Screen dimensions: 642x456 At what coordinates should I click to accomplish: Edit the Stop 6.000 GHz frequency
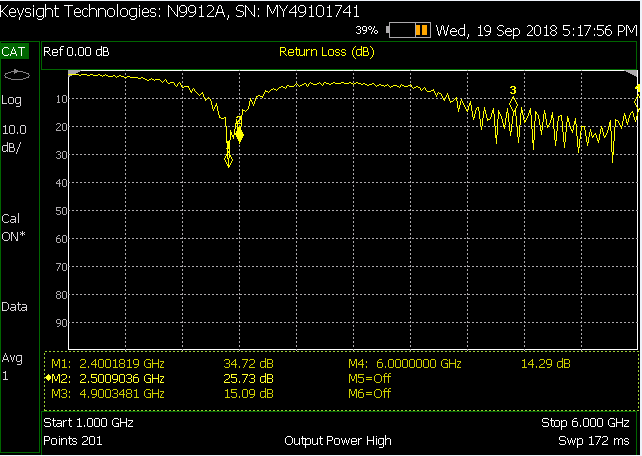click(x=585, y=423)
